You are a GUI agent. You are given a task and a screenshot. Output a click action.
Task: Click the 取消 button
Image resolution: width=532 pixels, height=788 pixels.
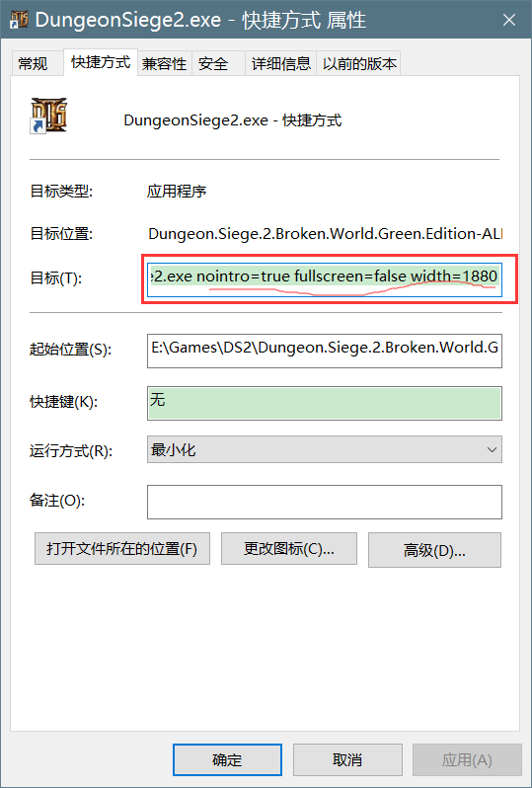tap(347, 760)
